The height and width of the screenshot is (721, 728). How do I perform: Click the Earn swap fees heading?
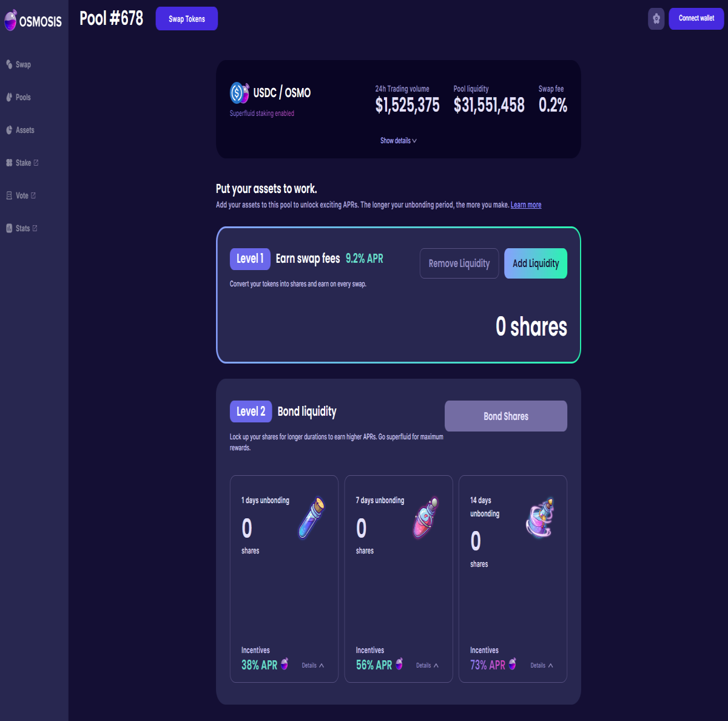click(308, 259)
